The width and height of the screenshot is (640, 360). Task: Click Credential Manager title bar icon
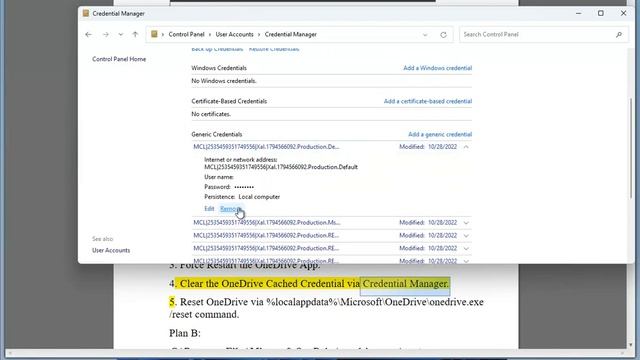[x=86, y=13]
